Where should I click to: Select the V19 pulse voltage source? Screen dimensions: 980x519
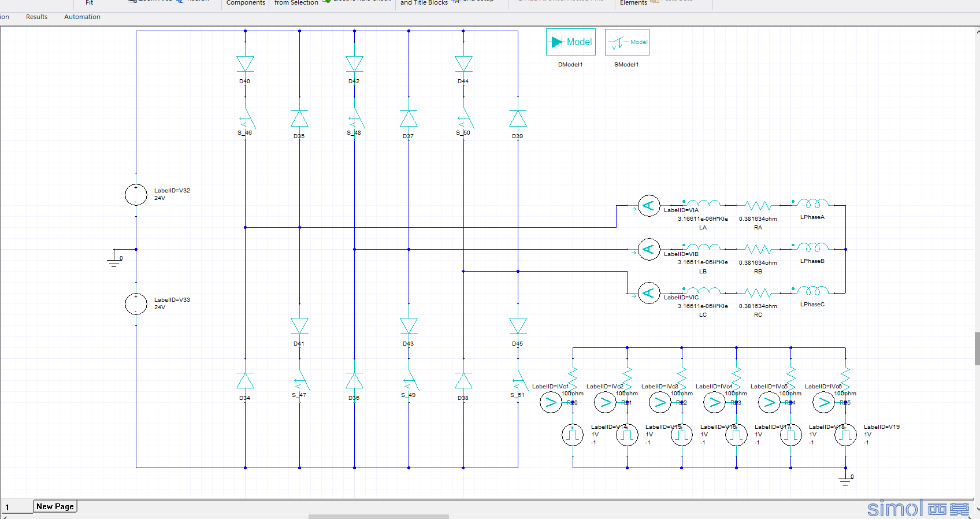(x=845, y=435)
